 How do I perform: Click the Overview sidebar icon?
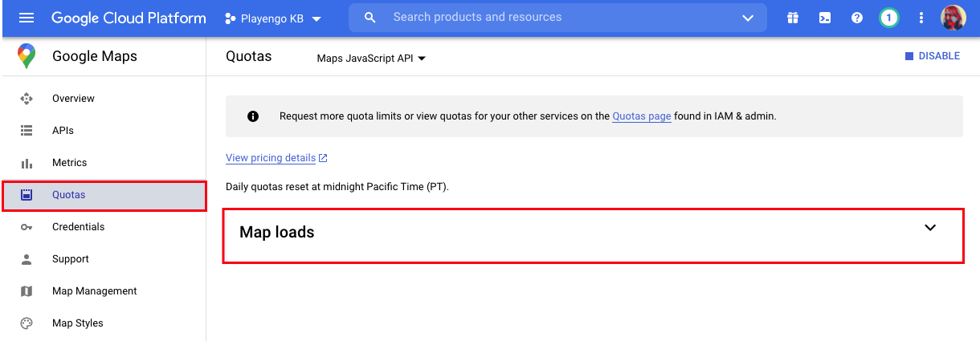[x=27, y=99]
